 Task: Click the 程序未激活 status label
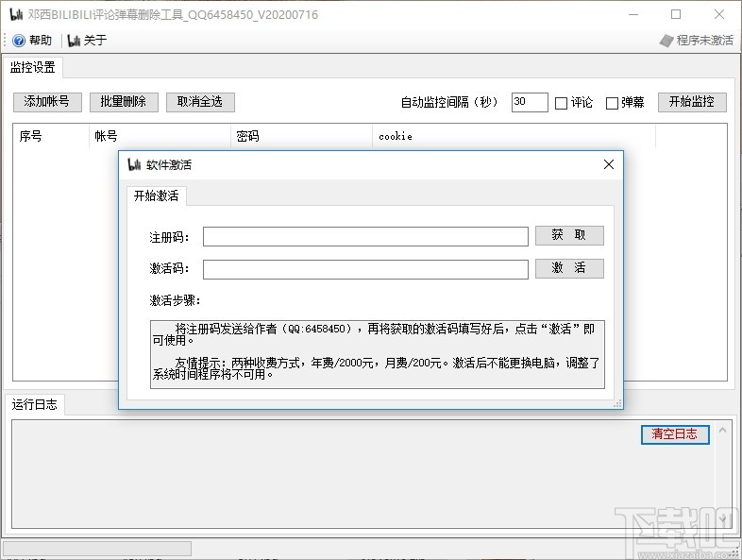tap(704, 41)
